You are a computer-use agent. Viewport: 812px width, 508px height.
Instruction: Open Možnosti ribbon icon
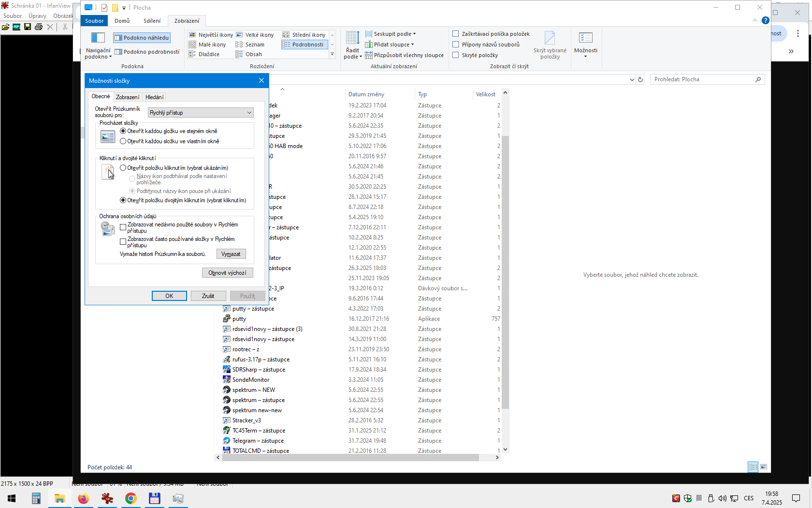coord(585,38)
